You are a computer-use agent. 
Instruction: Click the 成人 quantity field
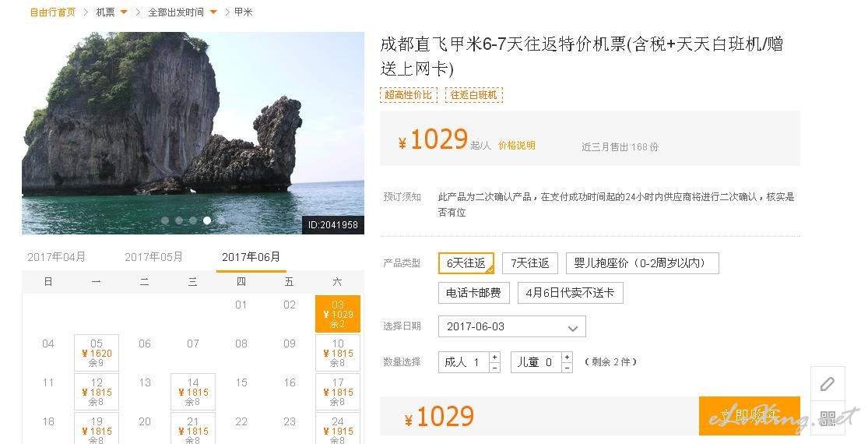[x=464, y=362]
